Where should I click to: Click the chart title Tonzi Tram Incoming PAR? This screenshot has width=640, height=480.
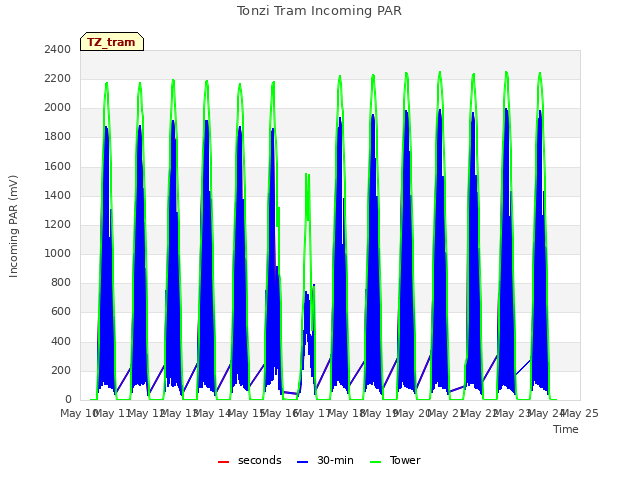(319, 11)
